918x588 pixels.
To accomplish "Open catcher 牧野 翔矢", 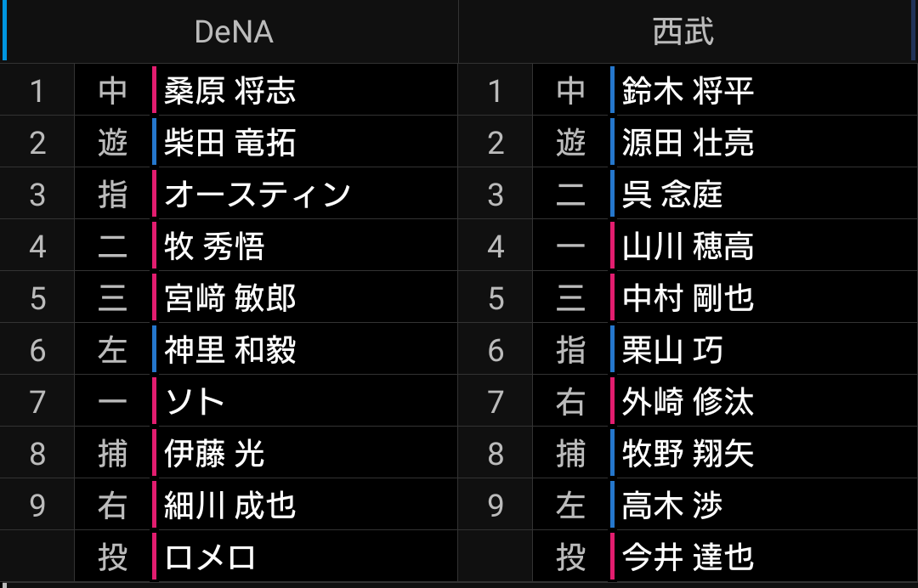I will [x=688, y=454].
